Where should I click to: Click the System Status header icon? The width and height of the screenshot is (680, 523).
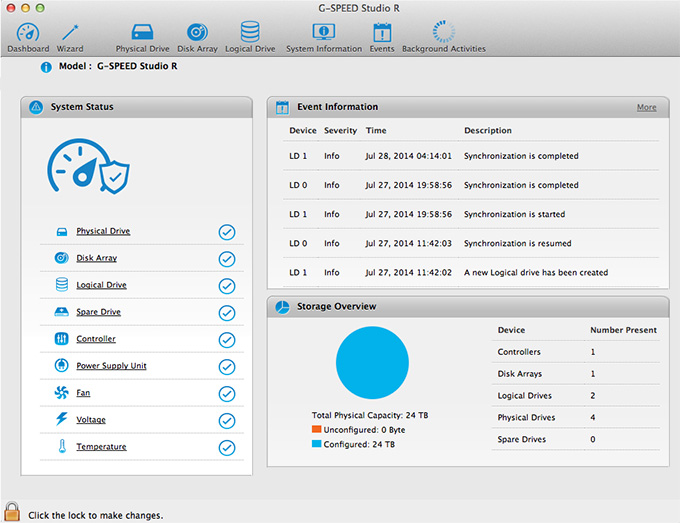(36, 107)
